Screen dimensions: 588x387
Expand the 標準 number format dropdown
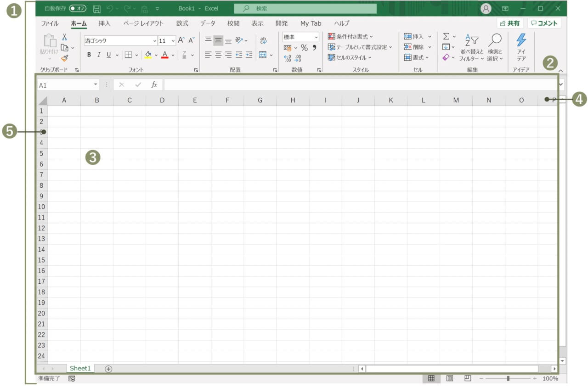[316, 37]
